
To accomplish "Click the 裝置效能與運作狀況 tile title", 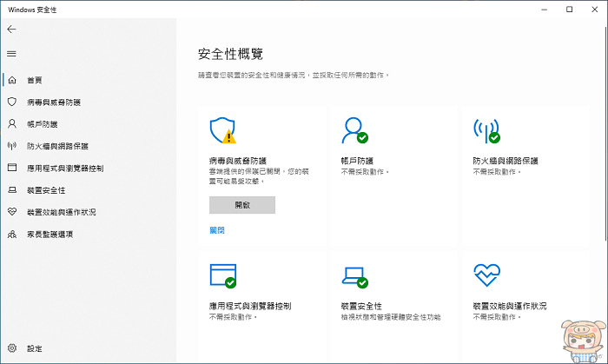I will coord(510,306).
